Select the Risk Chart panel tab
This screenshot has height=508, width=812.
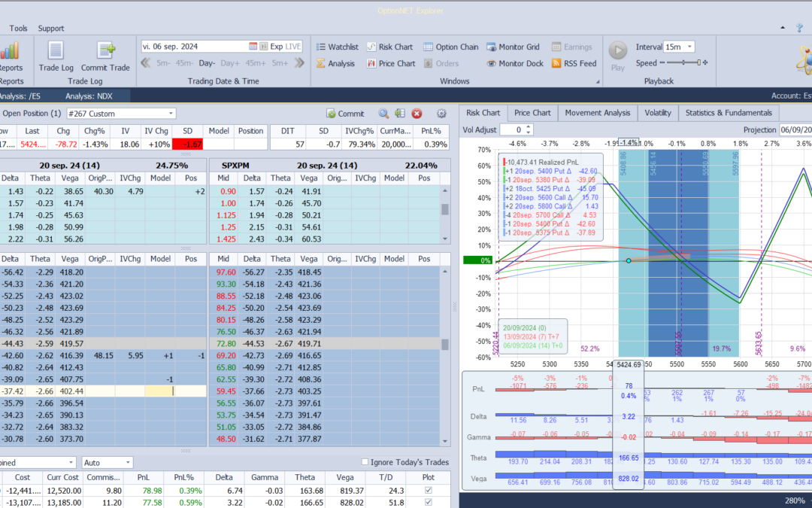pos(483,113)
